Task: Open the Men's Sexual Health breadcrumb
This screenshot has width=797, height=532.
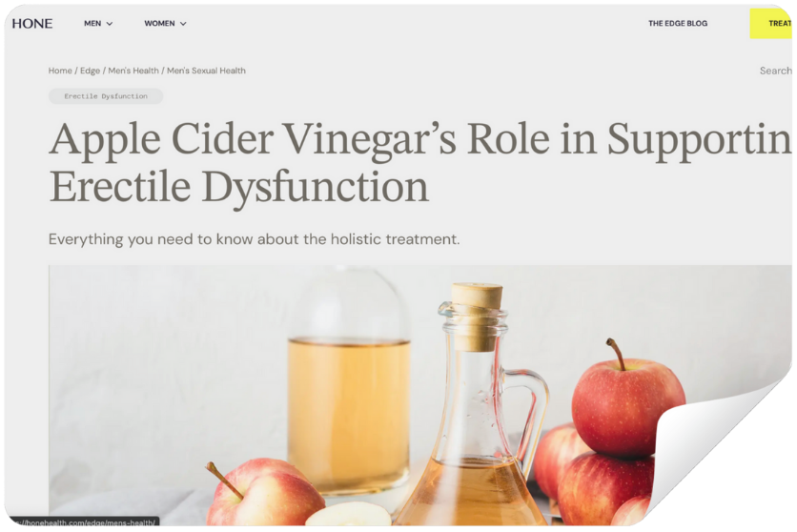Action: tap(206, 71)
